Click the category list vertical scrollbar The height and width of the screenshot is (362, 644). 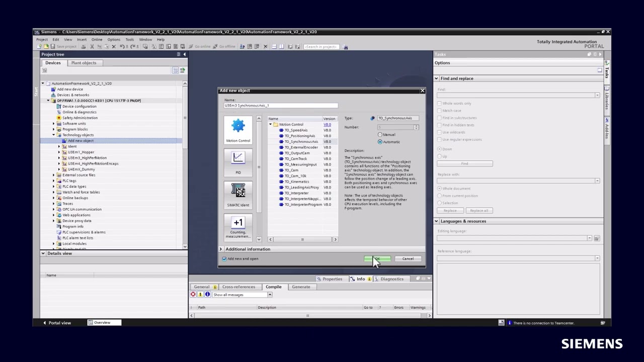click(x=259, y=179)
